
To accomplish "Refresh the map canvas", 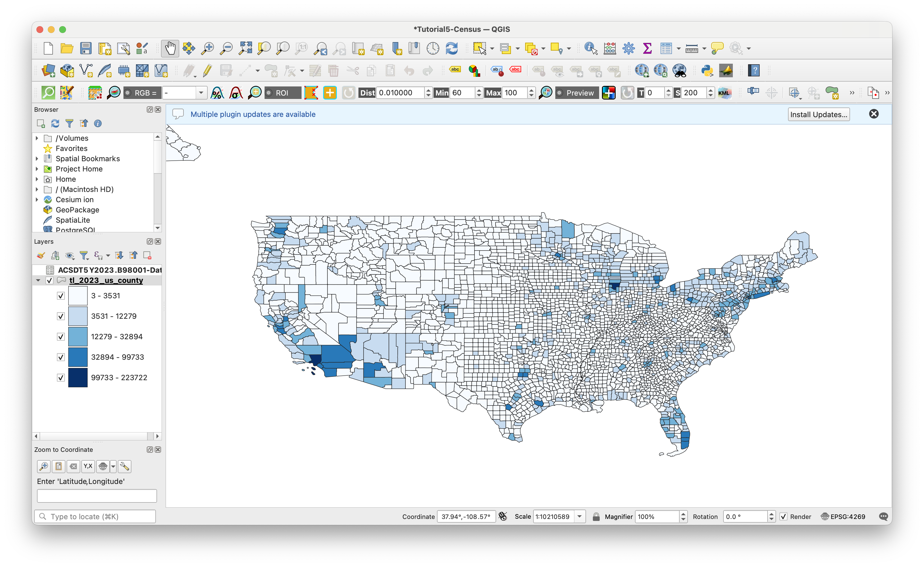I will pos(452,48).
